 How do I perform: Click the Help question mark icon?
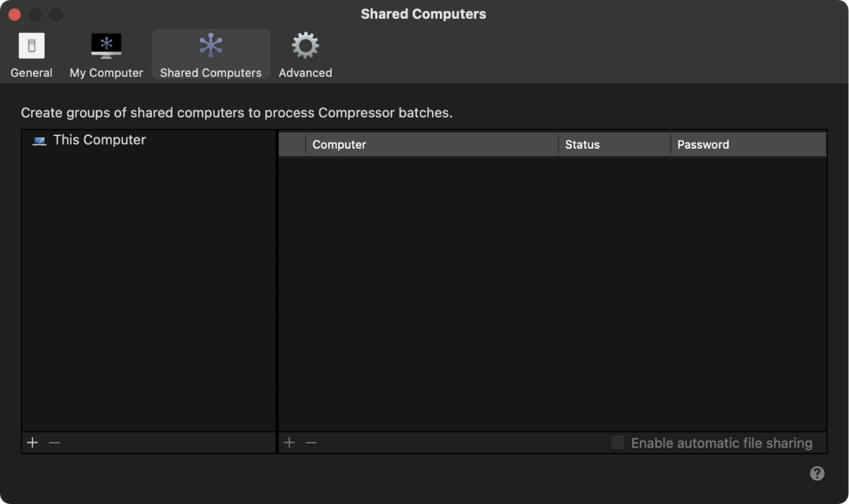point(817,473)
